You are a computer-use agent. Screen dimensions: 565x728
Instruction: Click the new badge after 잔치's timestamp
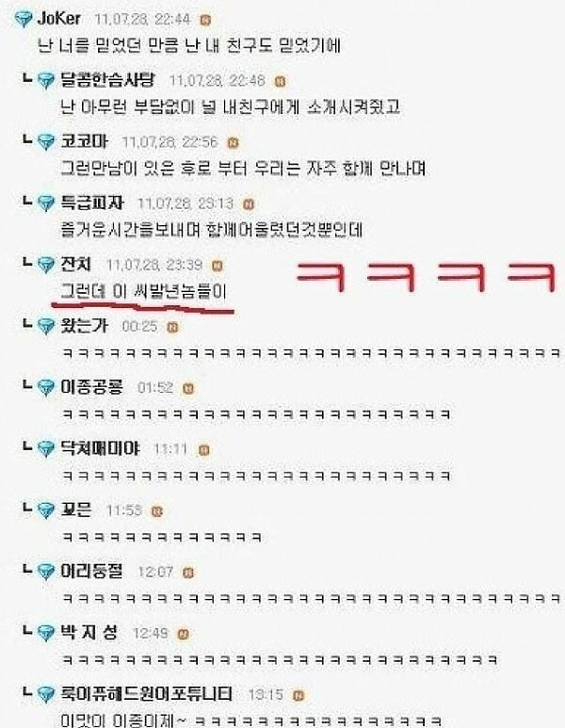217,266
